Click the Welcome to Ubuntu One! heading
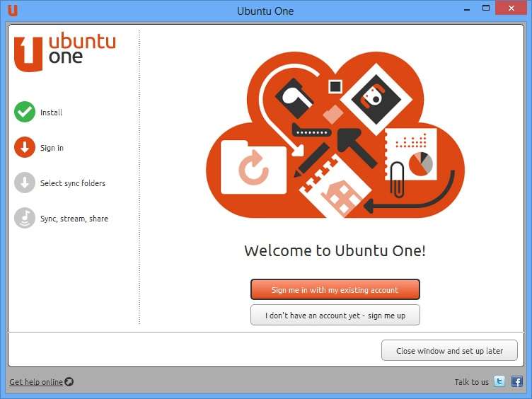This screenshot has width=532, height=399. 335,250
